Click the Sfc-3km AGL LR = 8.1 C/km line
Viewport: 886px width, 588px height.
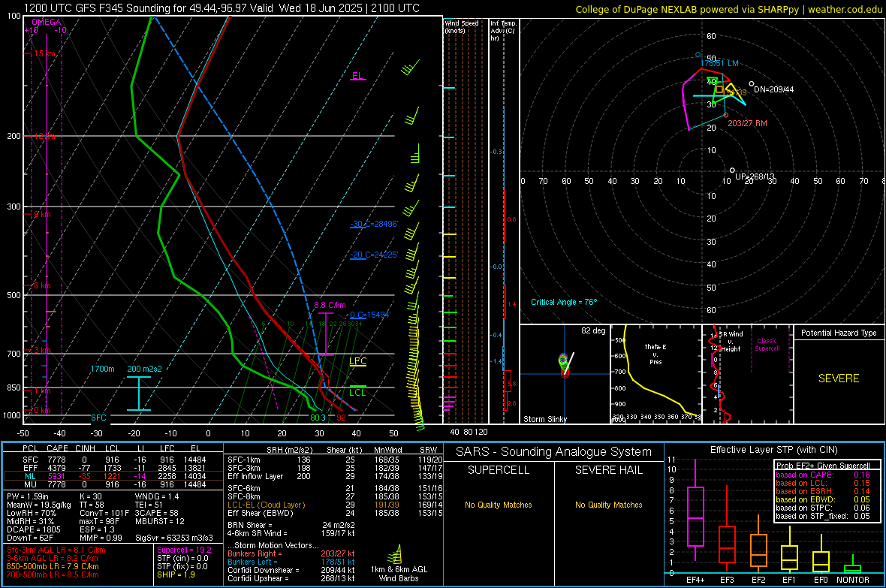56,550
